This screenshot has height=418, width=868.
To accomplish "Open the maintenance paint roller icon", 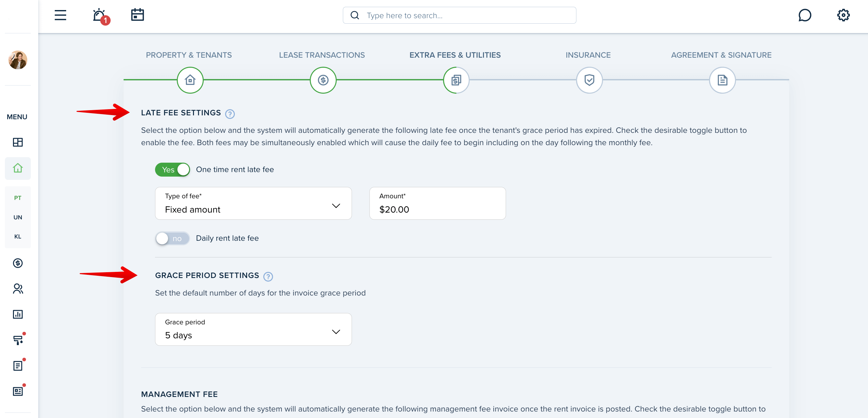I will click(18, 340).
